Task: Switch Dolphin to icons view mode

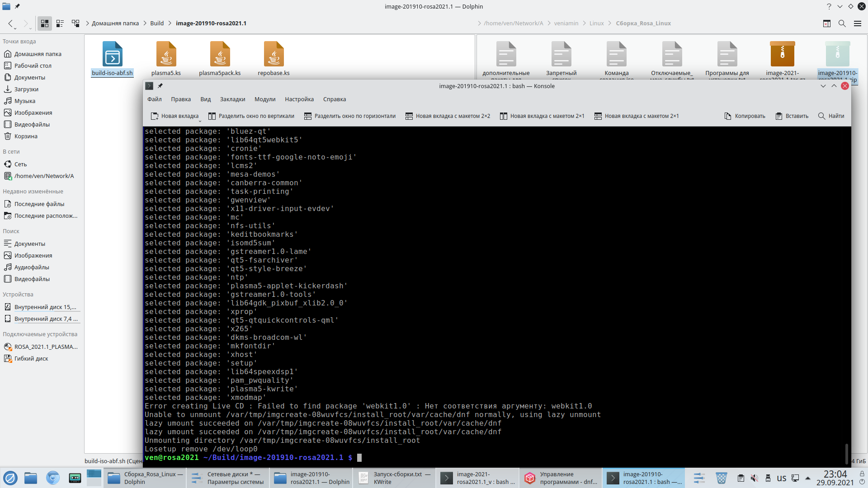Action: pyautogui.click(x=45, y=23)
